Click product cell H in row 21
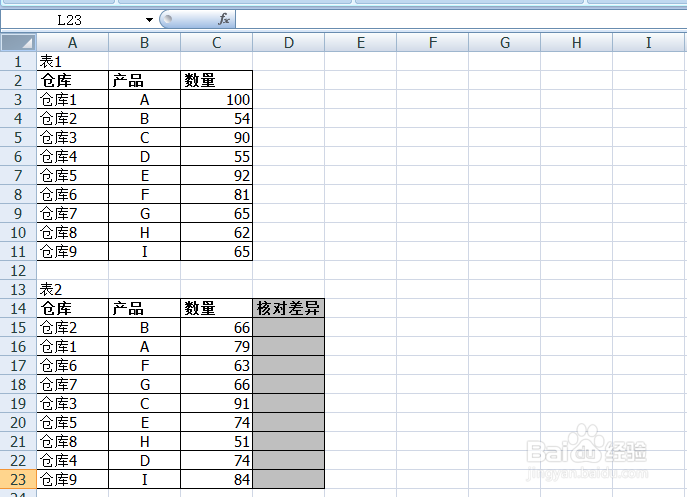Image resolution: width=687 pixels, height=497 pixels. [x=144, y=441]
